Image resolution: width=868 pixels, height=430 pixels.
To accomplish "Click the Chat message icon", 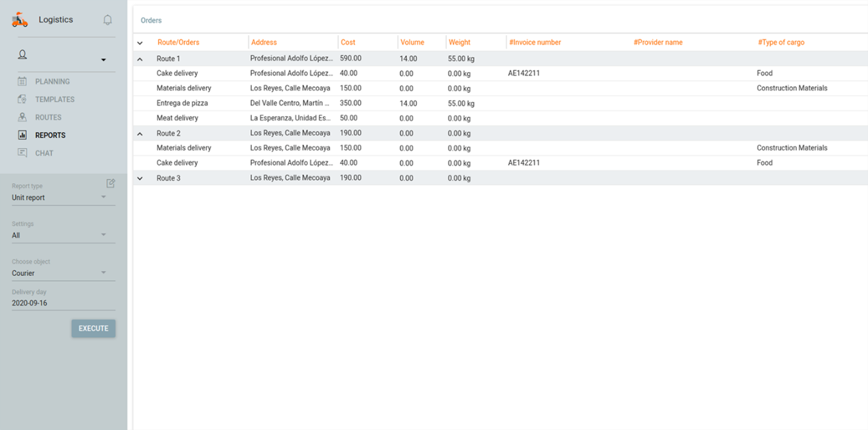I will pos(22,153).
